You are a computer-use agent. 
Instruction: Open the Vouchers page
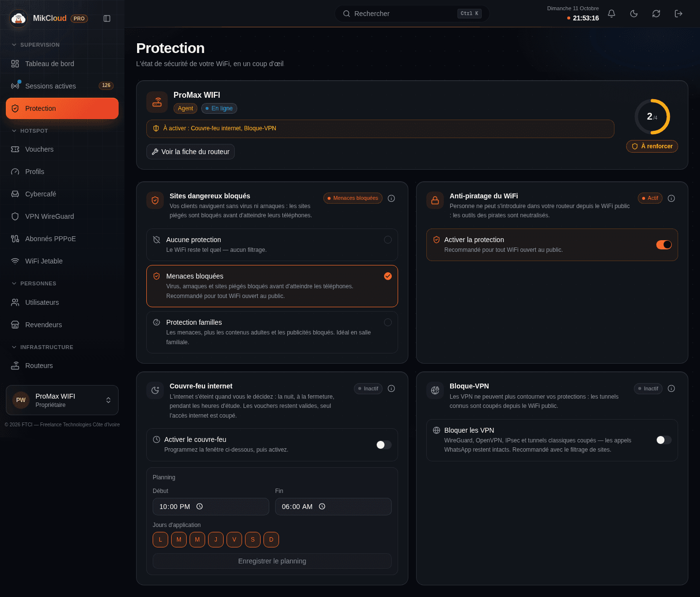(x=62, y=149)
